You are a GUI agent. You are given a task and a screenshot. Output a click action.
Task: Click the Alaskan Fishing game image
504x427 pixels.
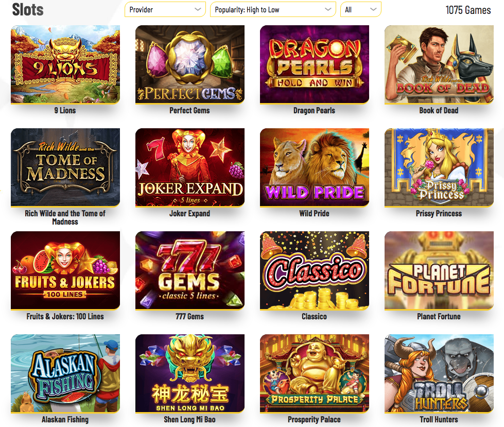click(x=65, y=373)
